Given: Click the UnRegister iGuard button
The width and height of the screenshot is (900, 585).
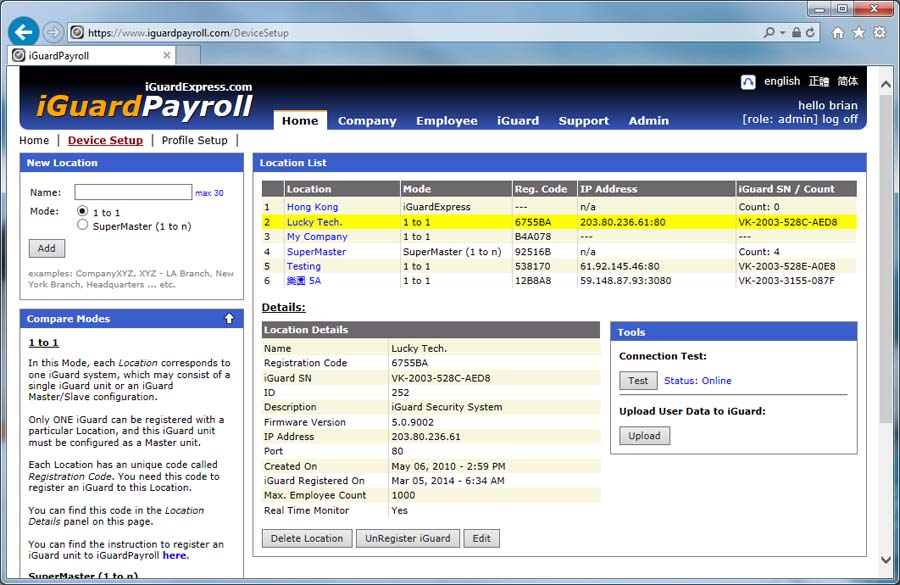Looking at the screenshot, I should coord(408,538).
